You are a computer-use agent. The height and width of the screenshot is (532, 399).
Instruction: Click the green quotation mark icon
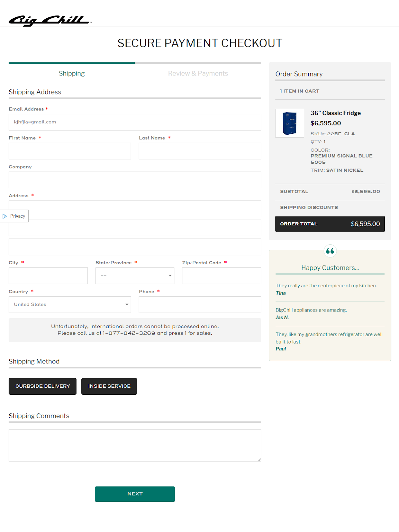[330, 251]
